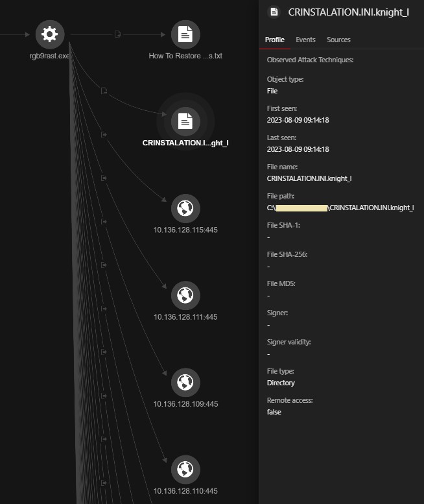This screenshot has width=424, height=504.
Task: Open the Events tab
Action: [305, 40]
